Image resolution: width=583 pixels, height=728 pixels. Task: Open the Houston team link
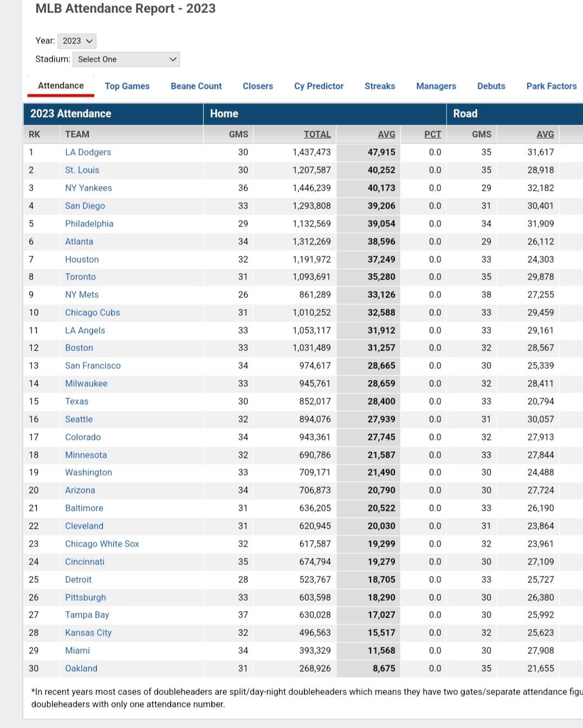click(x=82, y=259)
